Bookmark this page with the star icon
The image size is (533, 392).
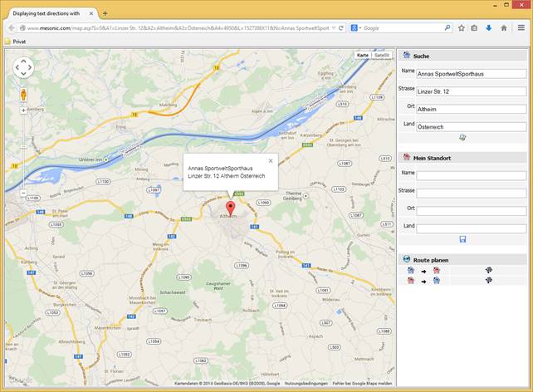pyautogui.click(x=462, y=27)
